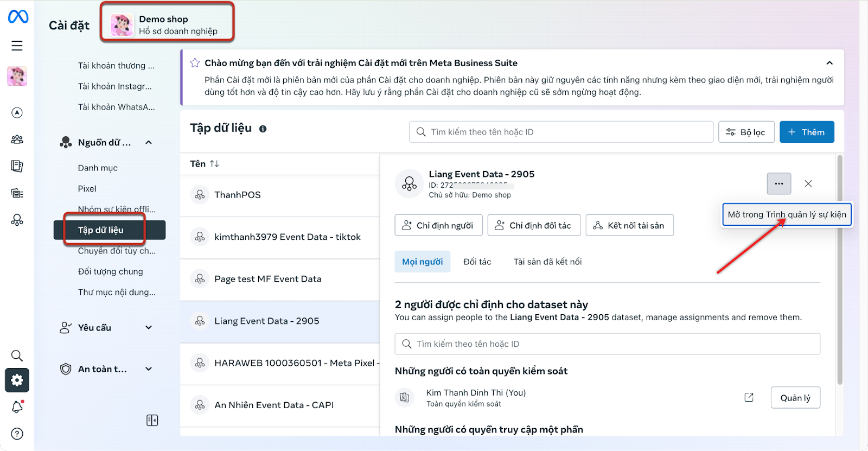Open the news/billing list icon in left rail
The image size is (868, 451).
17,193
